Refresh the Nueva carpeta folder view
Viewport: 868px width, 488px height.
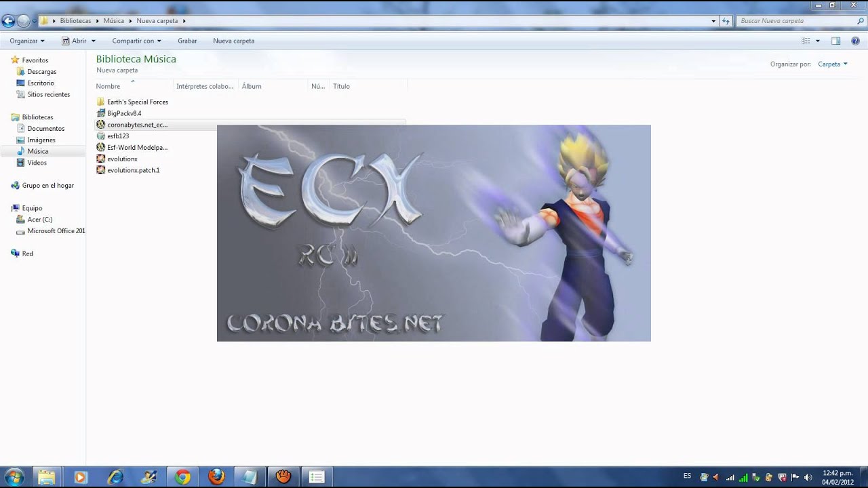(x=726, y=21)
